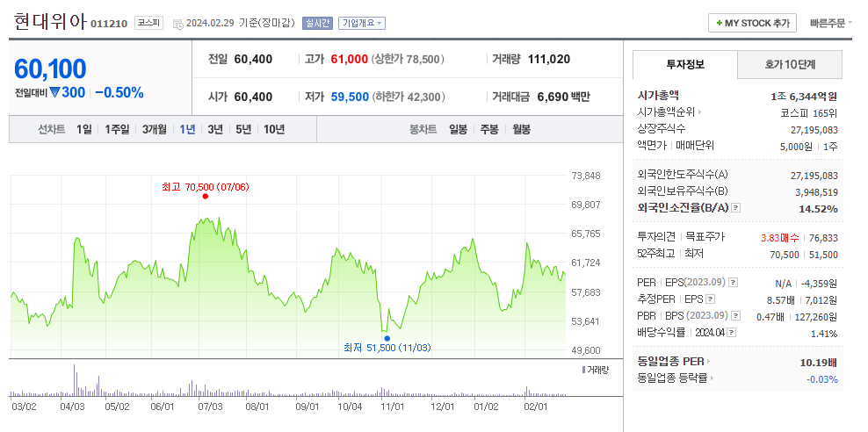868x432 pixels.
Task: Click help icon next to PER EPS(2023.09)
Action: [733, 282]
